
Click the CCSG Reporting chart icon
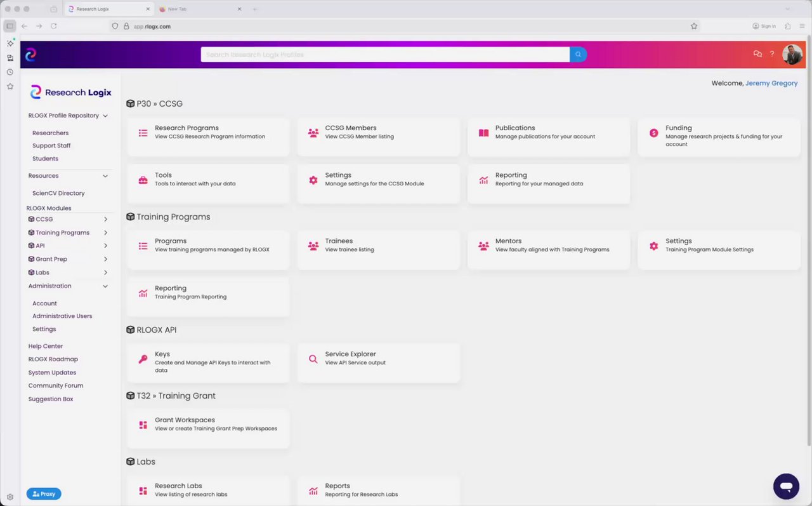point(483,180)
